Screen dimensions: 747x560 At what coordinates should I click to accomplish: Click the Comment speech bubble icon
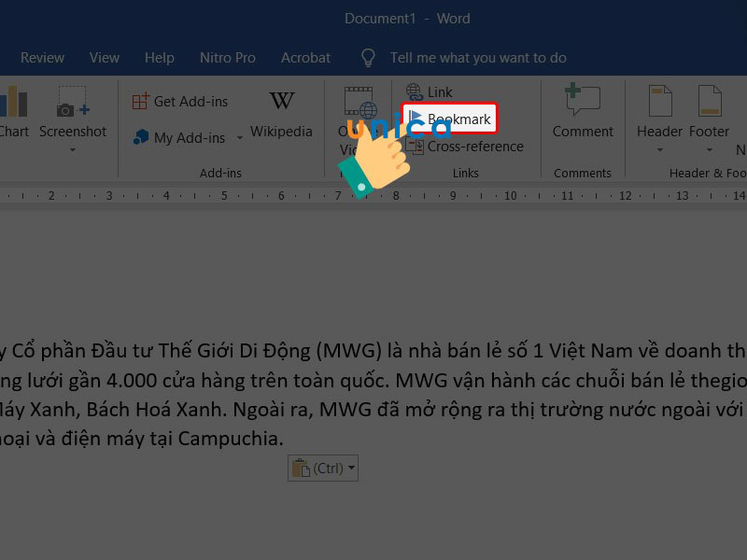(x=582, y=100)
